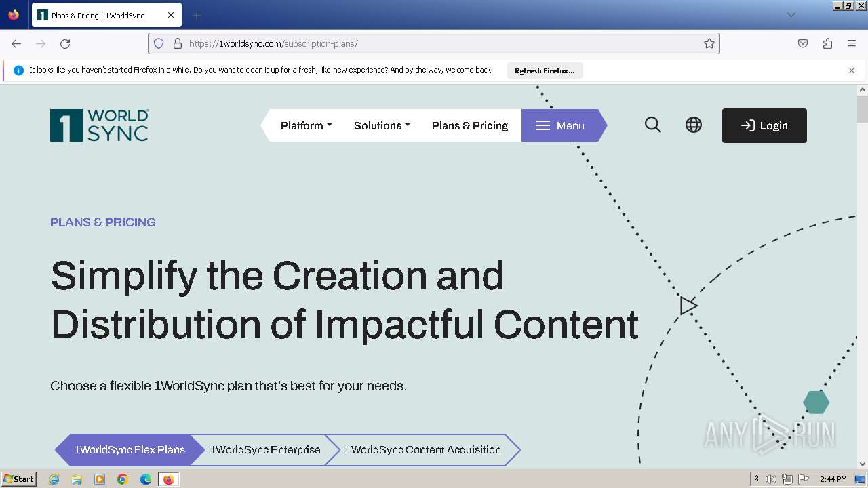Open the network tray icon
This screenshot has width=868, height=488.
(x=787, y=479)
